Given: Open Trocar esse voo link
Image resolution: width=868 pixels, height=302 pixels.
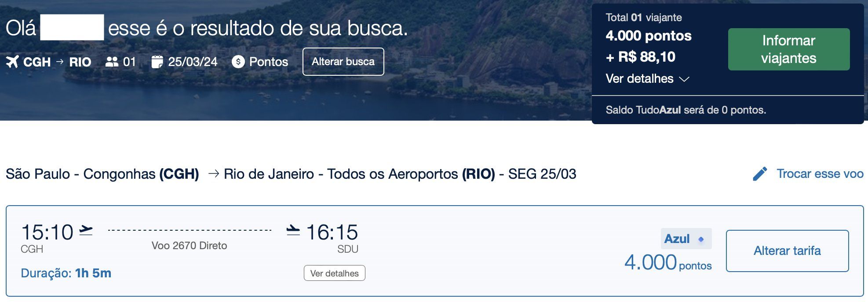Looking at the screenshot, I should pyautogui.click(x=820, y=174).
